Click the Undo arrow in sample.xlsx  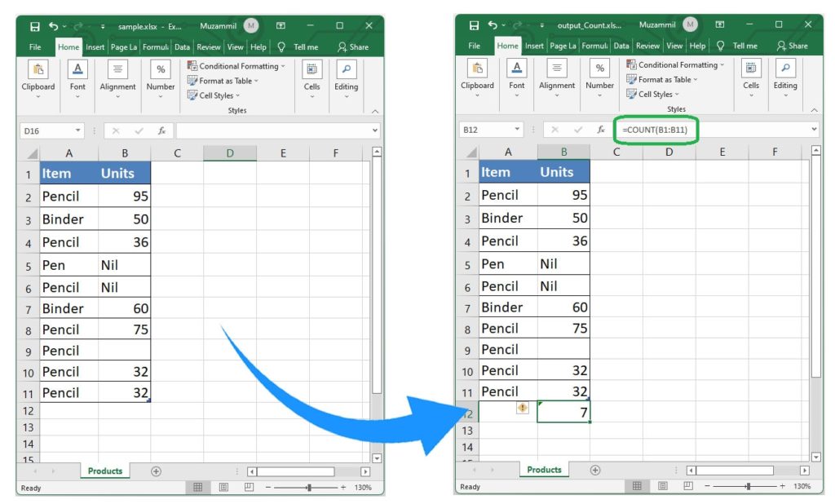pos(52,24)
